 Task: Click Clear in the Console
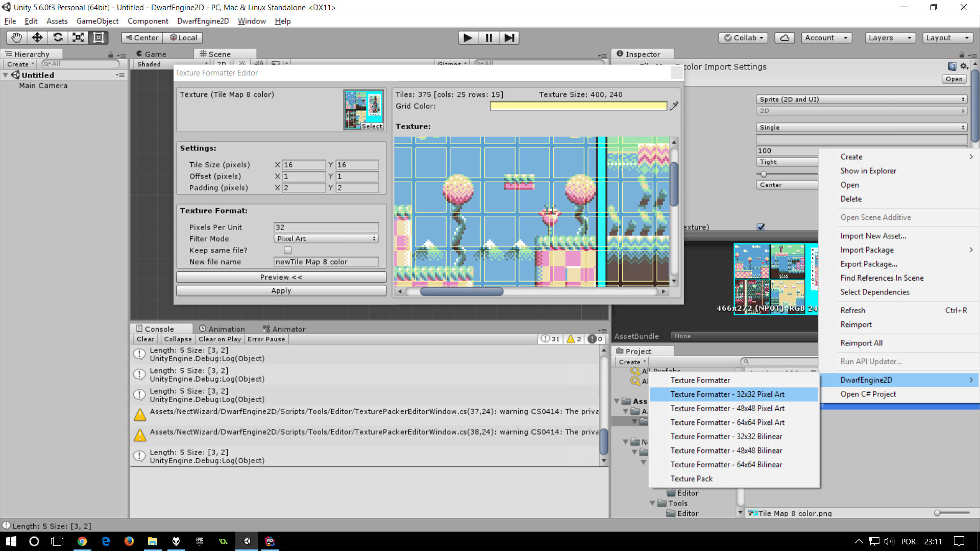pos(145,339)
